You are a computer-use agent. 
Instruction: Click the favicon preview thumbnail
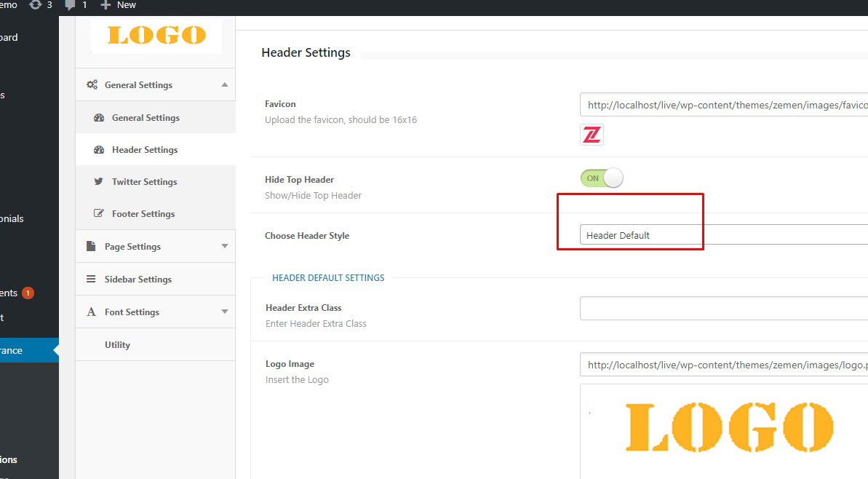pos(592,135)
